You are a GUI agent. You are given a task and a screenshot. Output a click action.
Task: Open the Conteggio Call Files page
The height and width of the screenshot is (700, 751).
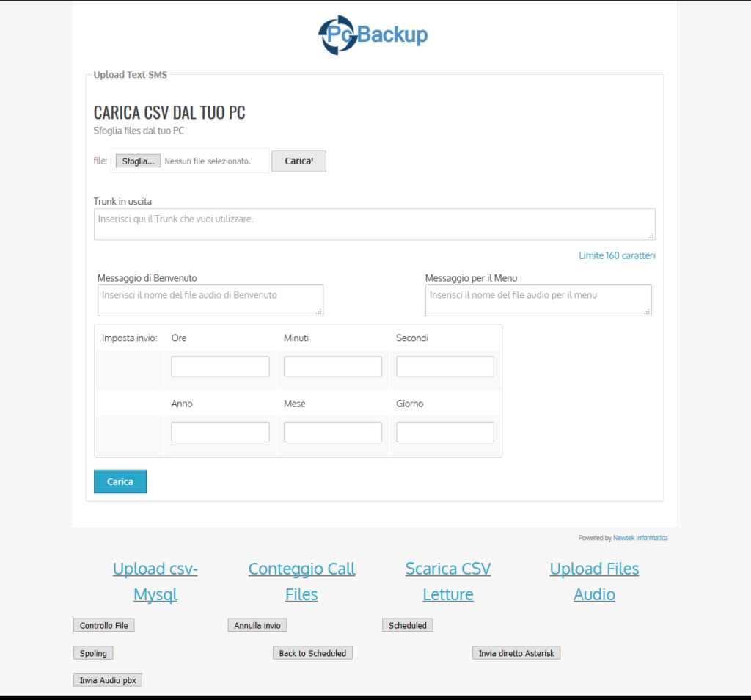tap(301, 581)
